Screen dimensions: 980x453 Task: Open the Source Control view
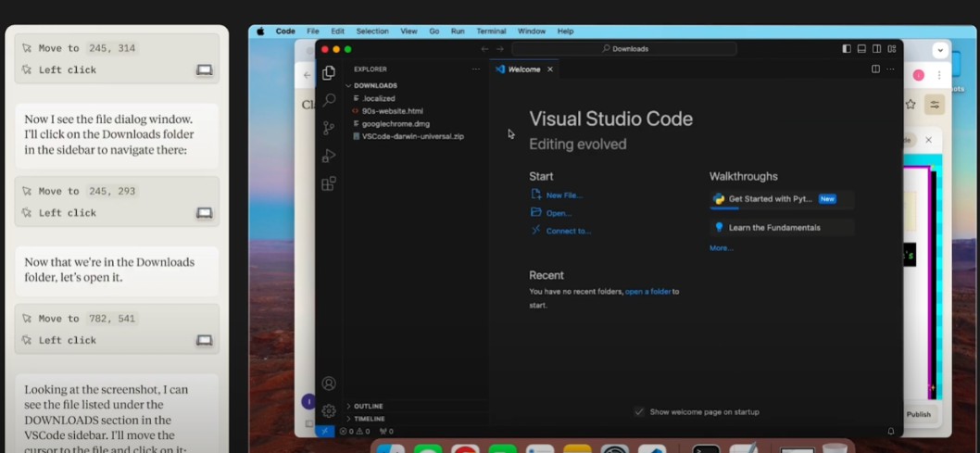pos(329,128)
